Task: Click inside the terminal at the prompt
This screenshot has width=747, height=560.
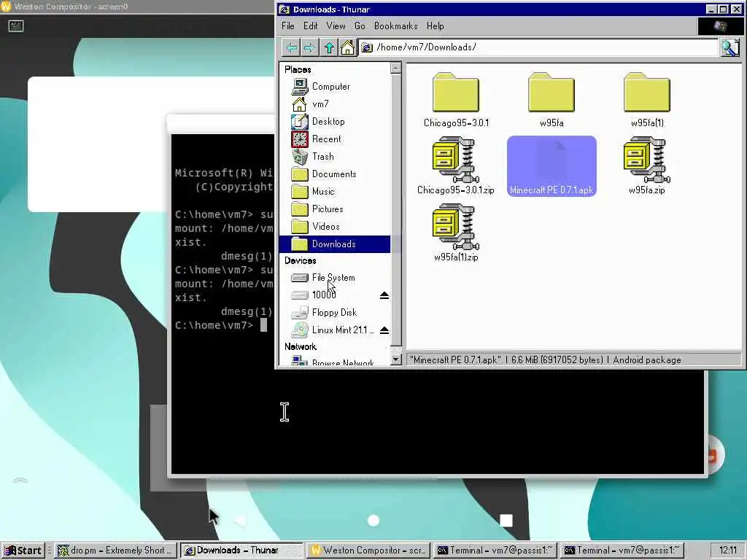Action: [x=263, y=325]
